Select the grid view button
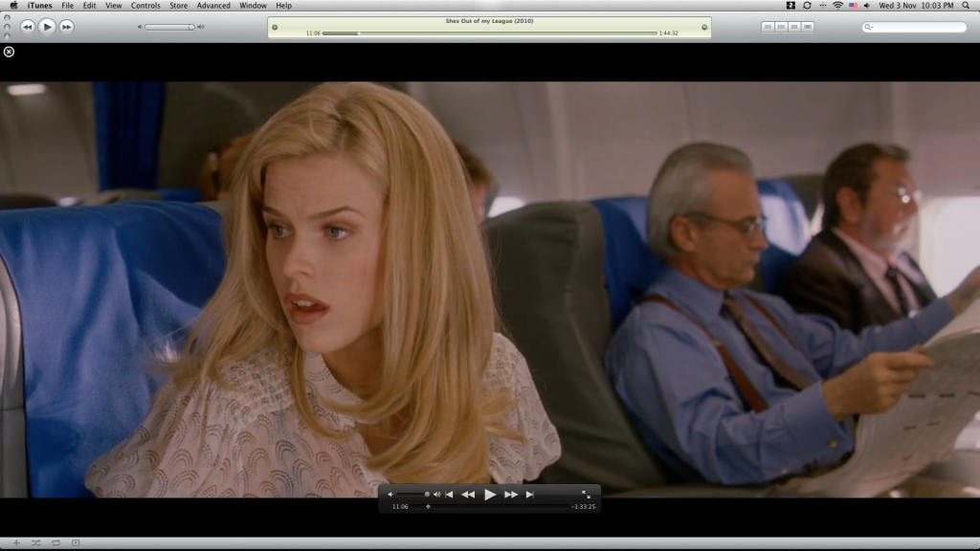The image size is (980, 551). (793, 27)
